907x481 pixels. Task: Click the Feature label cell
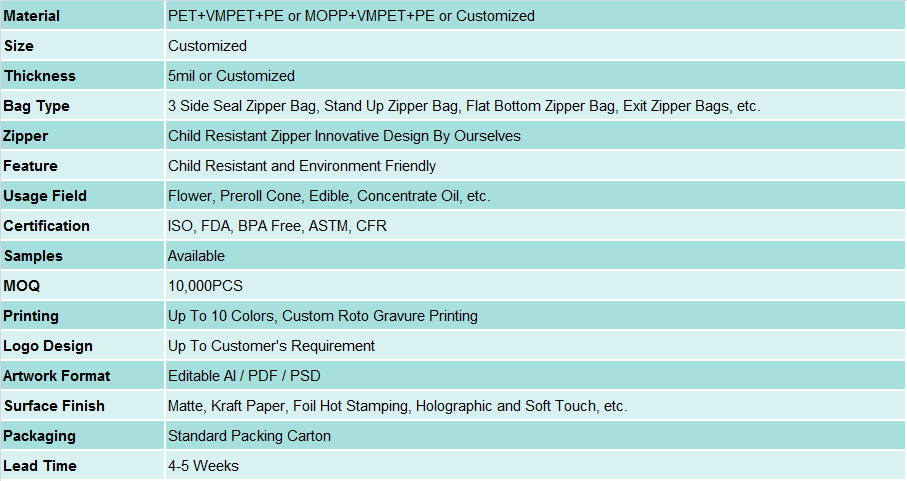(31, 166)
